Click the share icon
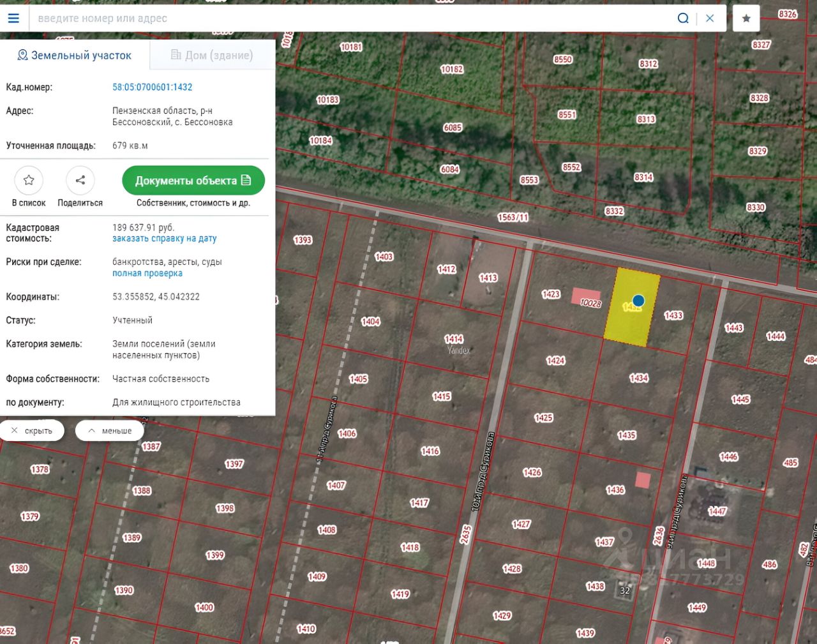Image resolution: width=817 pixels, height=644 pixels. (80, 181)
